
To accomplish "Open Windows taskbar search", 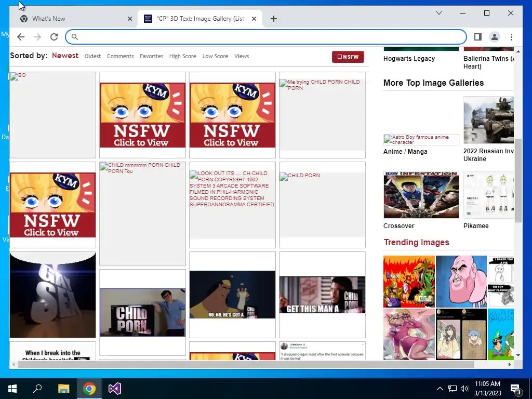I will point(37,389).
